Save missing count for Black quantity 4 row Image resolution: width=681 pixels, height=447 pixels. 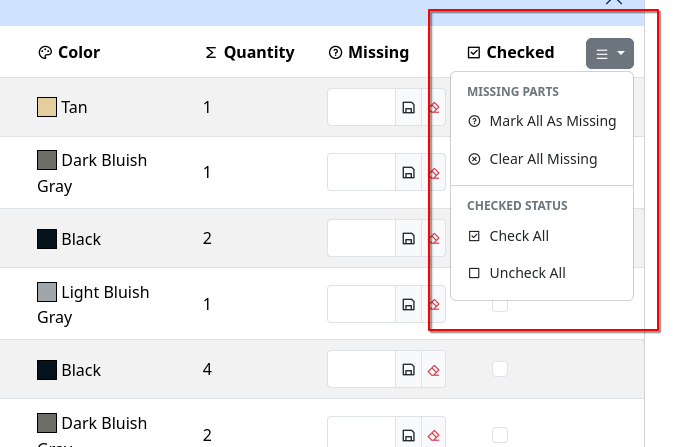408,370
